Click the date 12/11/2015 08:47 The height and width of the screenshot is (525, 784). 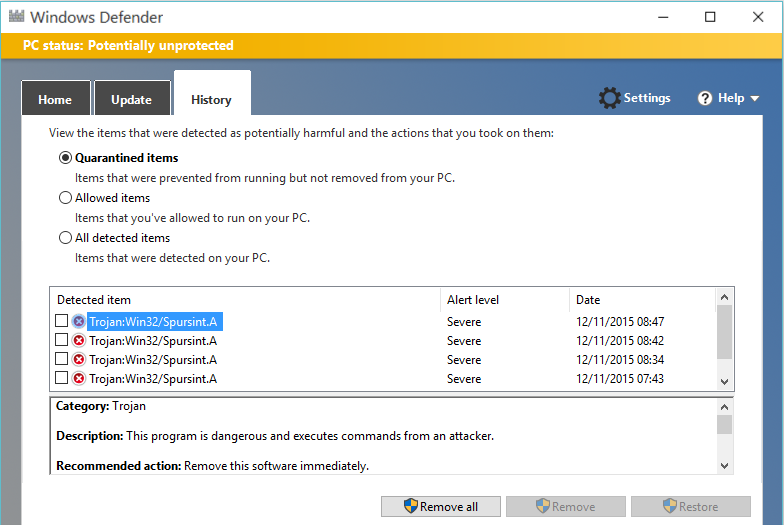620,322
